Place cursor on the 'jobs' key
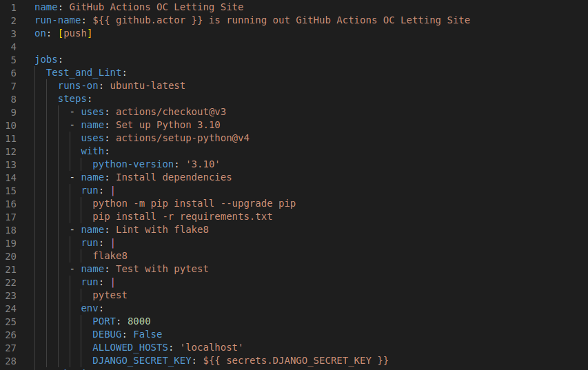 (x=46, y=60)
